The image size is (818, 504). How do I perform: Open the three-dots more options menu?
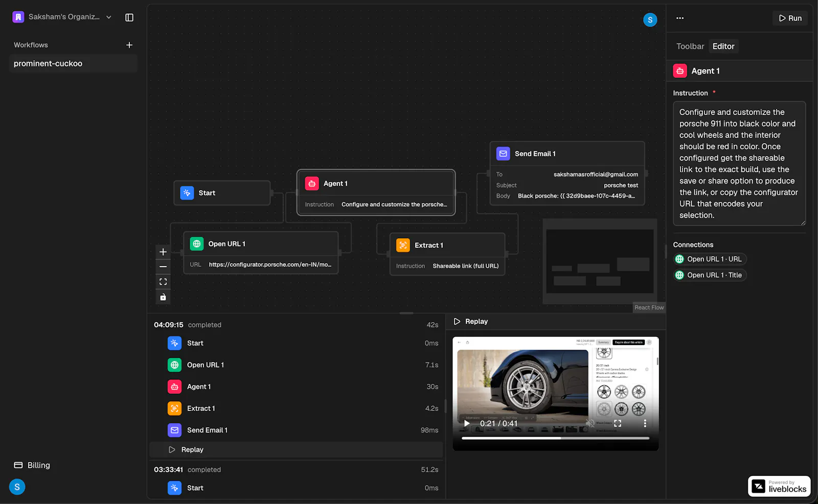(x=680, y=18)
